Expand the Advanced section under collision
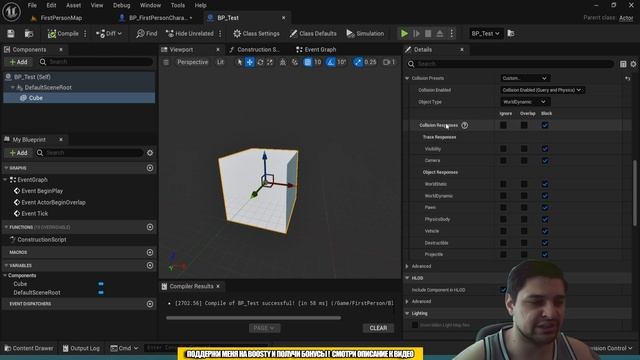Screen dimensions: 640x360 pos(407,266)
